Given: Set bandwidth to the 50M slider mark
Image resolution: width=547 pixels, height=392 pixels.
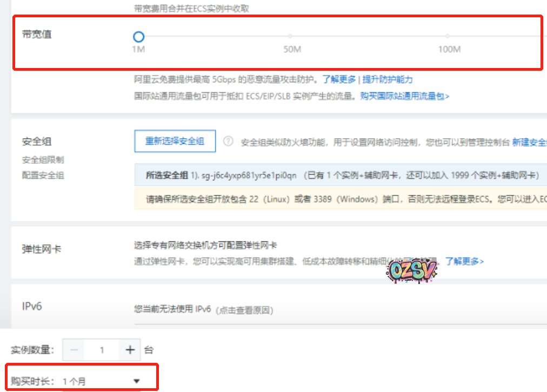Looking at the screenshot, I should (290, 37).
